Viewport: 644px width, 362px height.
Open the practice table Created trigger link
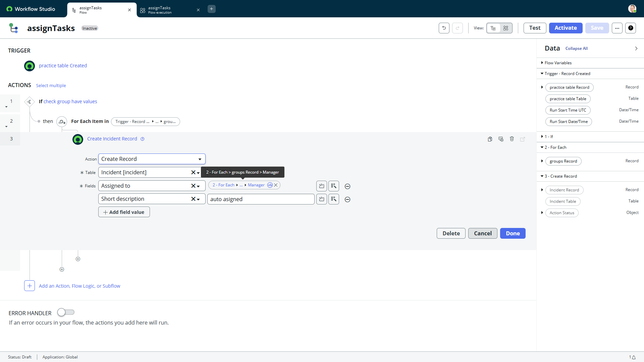[x=63, y=65]
